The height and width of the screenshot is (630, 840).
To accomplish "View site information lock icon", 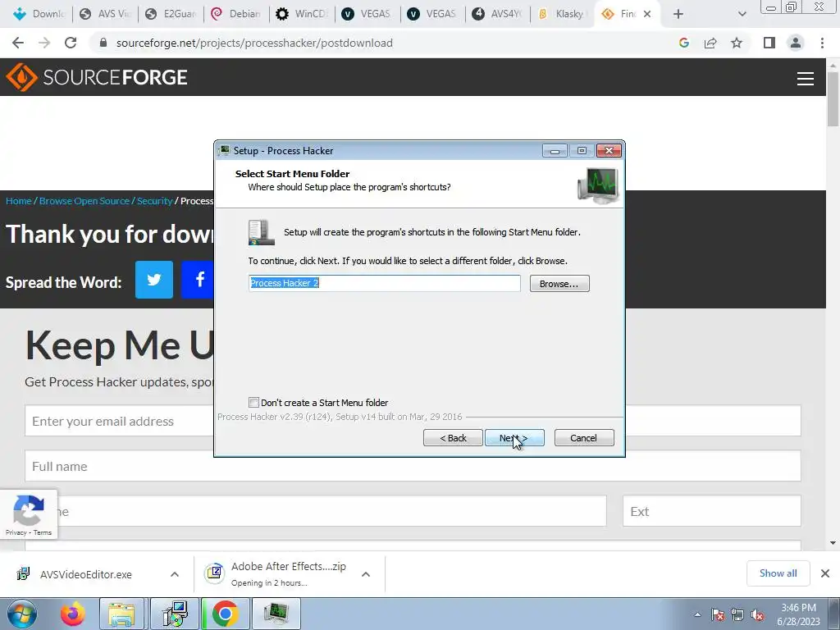I will coord(103,43).
